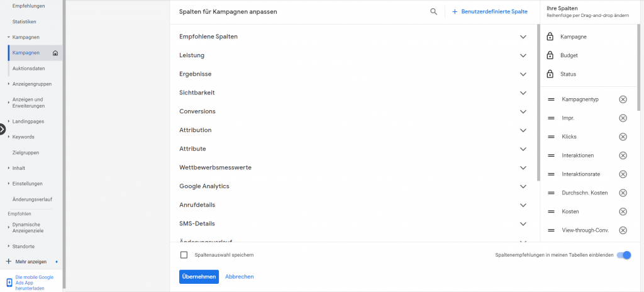
Task: Click the home icon beside Kampagnen
Action: coord(55,53)
